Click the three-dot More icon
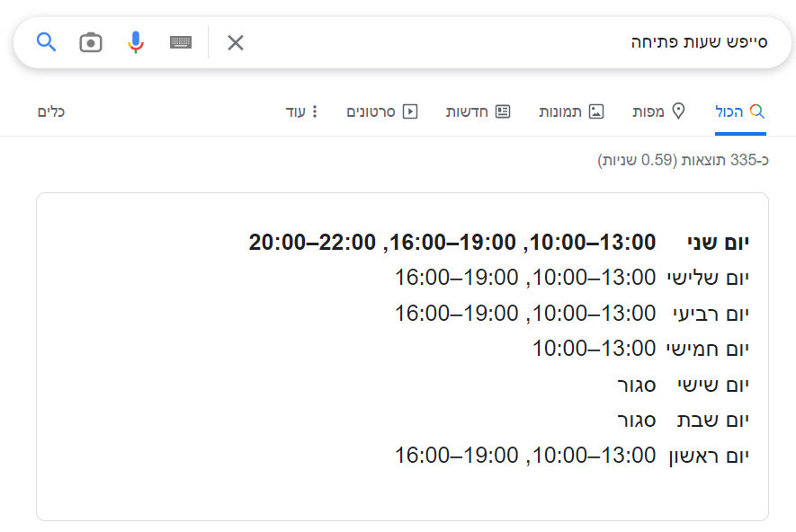 315,111
